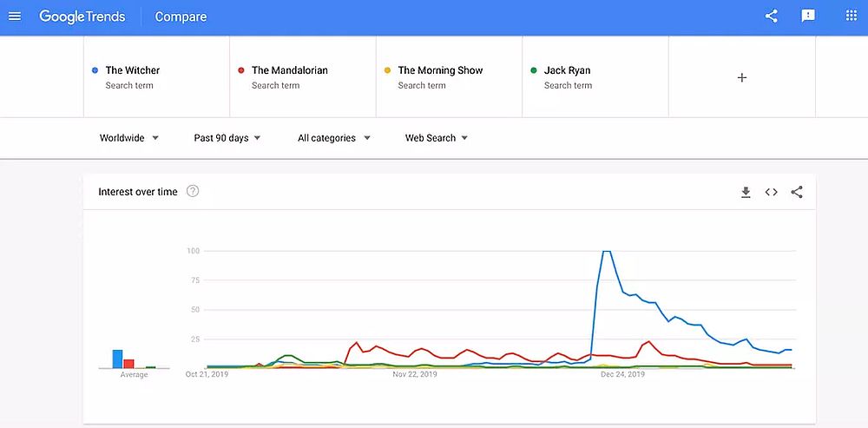This screenshot has width=868, height=428.
Task: Select The Witcher search term
Action: pyautogui.click(x=133, y=70)
